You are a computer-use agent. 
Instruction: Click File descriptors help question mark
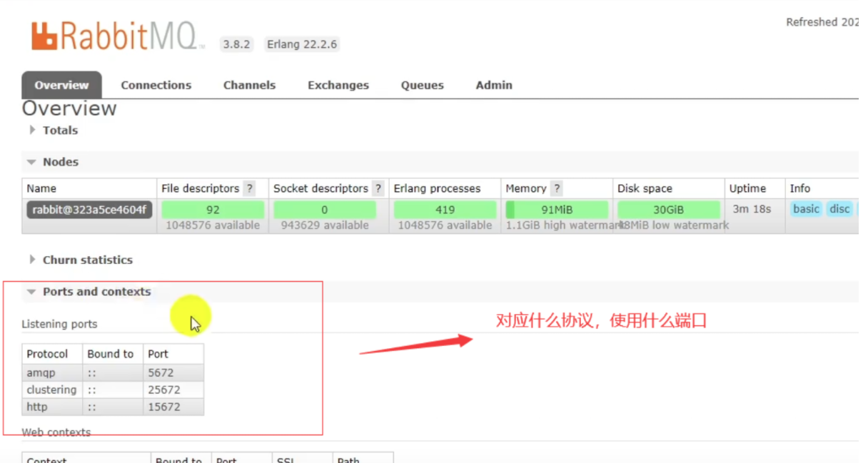click(x=250, y=188)
